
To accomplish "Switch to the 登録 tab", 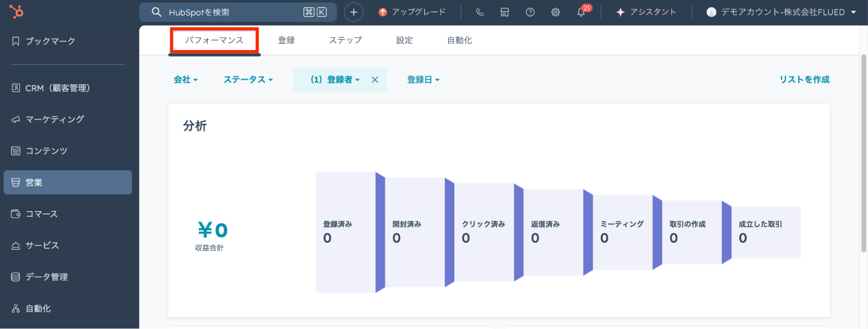I will click(286, 40).
